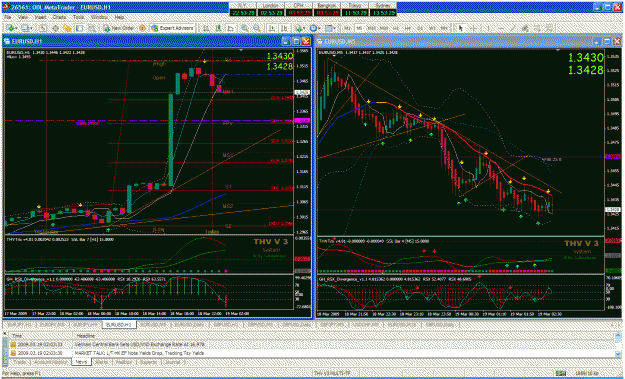Image resolution: width=625 pixels, height=379 pixels.
Task: Open the Tools menu
Action: pyautogui.click(x=79, y=18)
